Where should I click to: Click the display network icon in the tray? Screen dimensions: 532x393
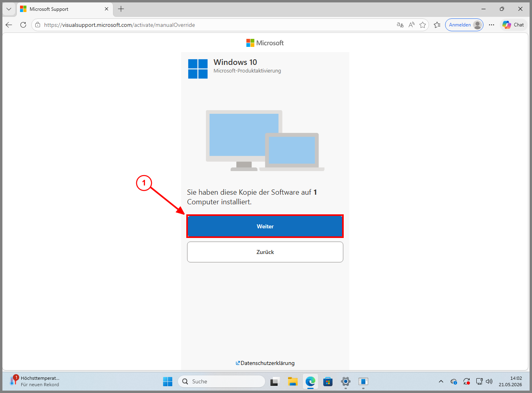coord(479,381)
